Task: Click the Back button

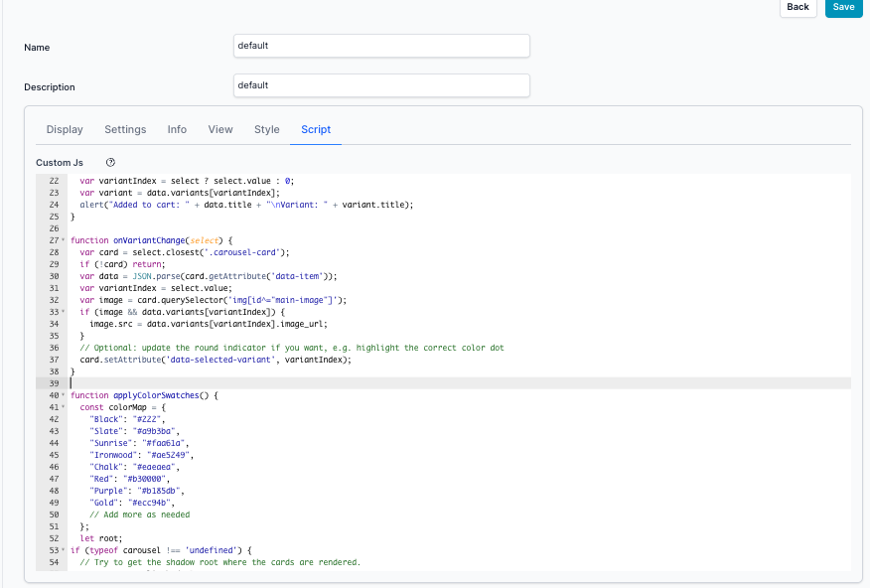Action: click(x=797, y=7)
